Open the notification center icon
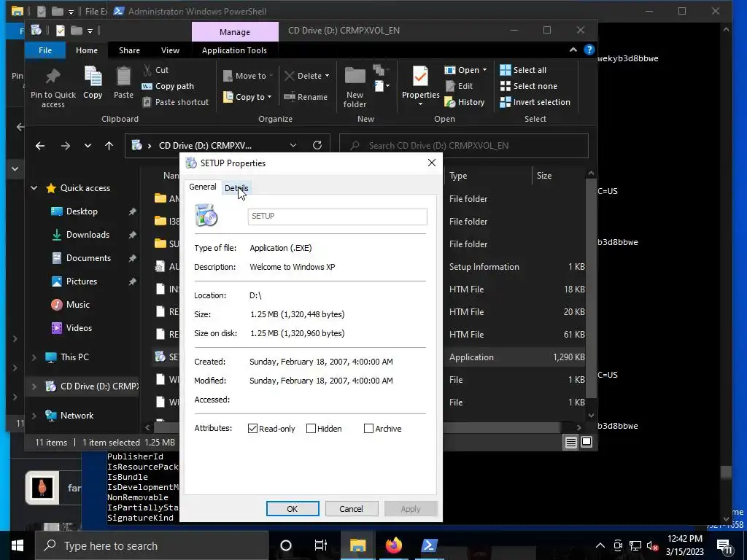Image resolution: width=747 pixels, height=560 pixels. click(724, 546)
